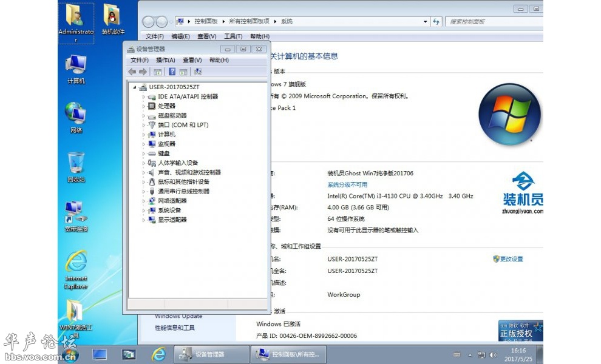Open the 性能信息和工具 link
This screenshot has width=601, height=364.
click(174, 328)
